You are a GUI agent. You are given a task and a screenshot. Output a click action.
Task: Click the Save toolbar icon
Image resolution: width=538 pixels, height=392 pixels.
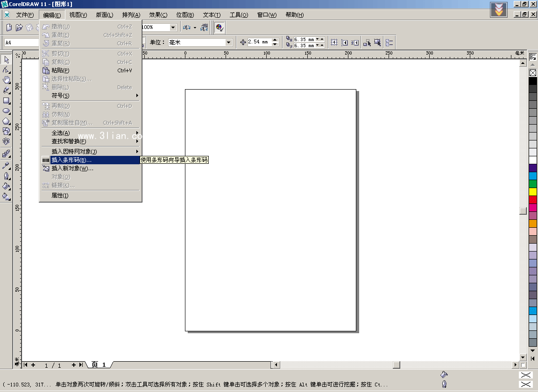click(29, 27)
